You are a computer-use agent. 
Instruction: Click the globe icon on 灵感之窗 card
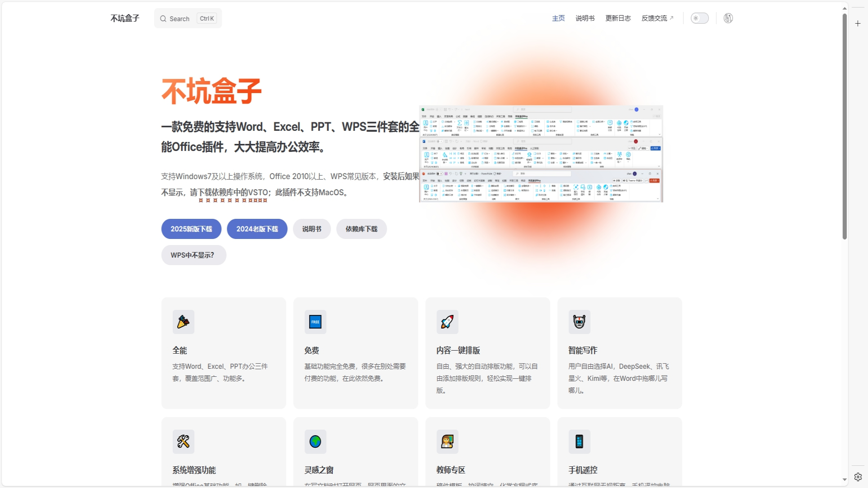tap(315, 442)
